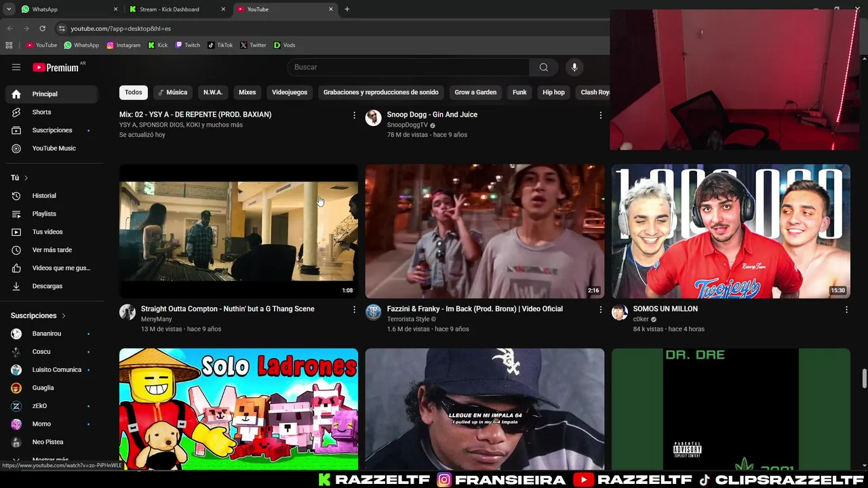The image size is (868, 488).
Task: Open Videos que me gustan list
Action: [x=52, y=268]
